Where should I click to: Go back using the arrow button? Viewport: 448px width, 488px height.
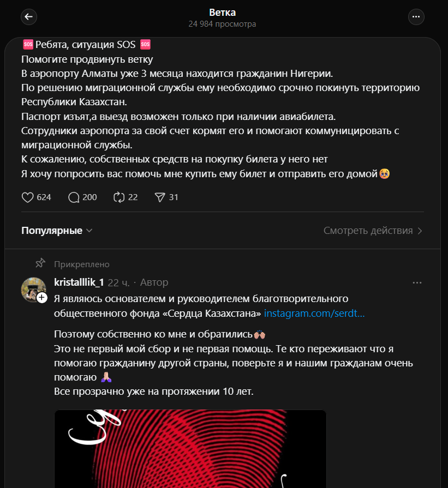[29, 17]
